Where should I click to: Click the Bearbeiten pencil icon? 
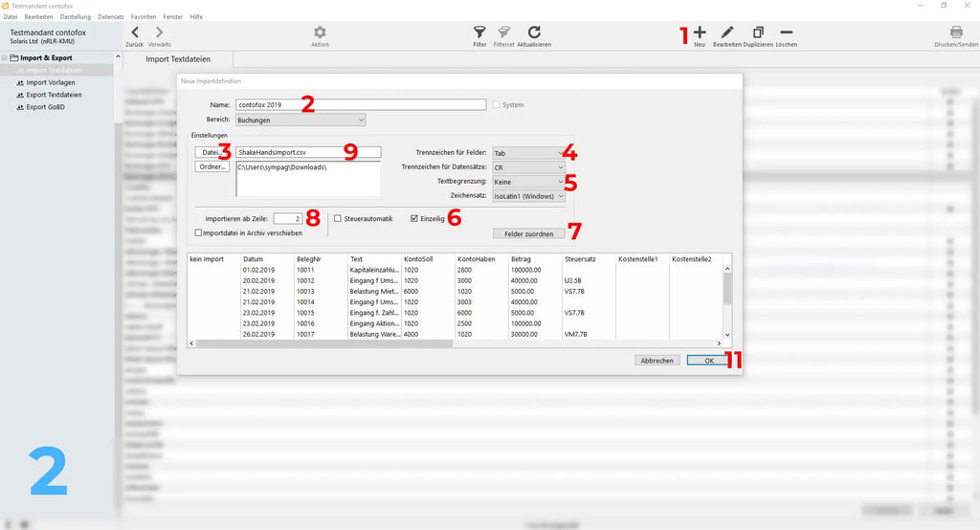coord(730,33)
